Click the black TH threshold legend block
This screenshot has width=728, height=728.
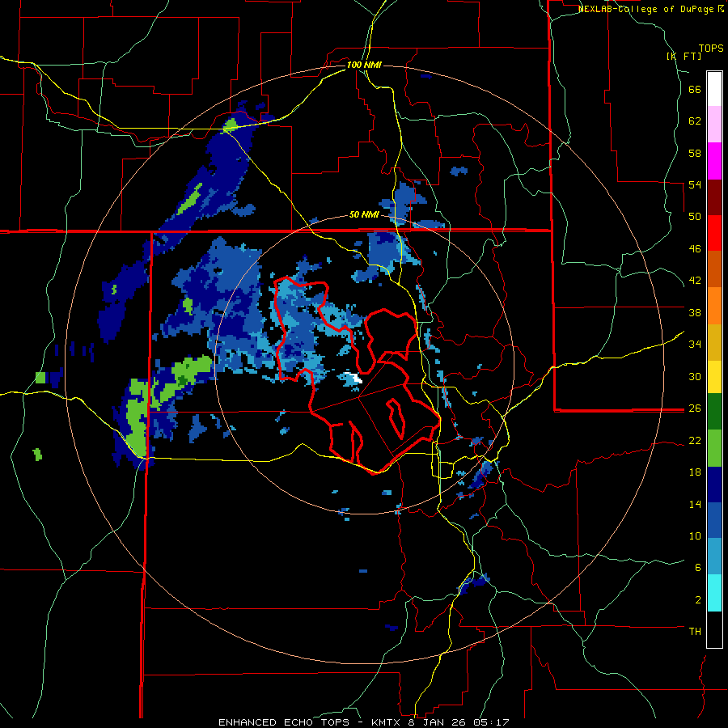coord(714,629)
